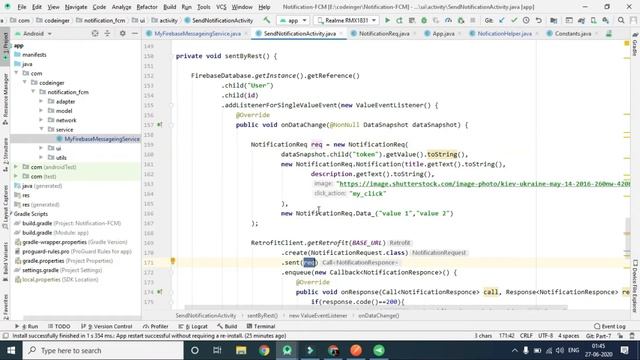This screenshot has height=360, width=640.
Task: Collapse the notification_fcm package
Action: 33,92
